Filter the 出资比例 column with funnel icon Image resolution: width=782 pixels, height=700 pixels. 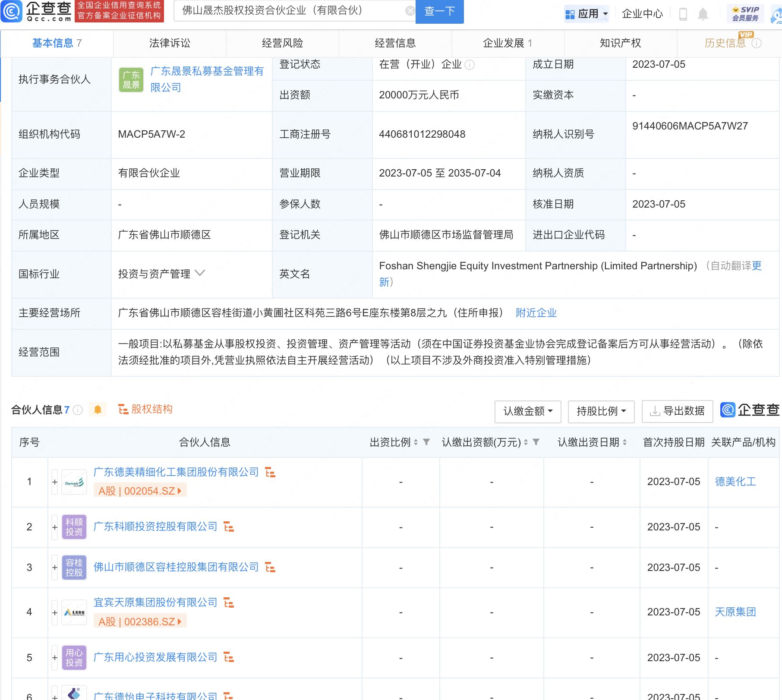click(426, 442)
